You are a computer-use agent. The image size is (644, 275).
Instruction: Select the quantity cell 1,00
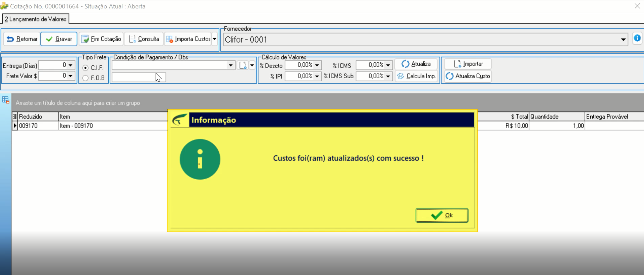557,126
